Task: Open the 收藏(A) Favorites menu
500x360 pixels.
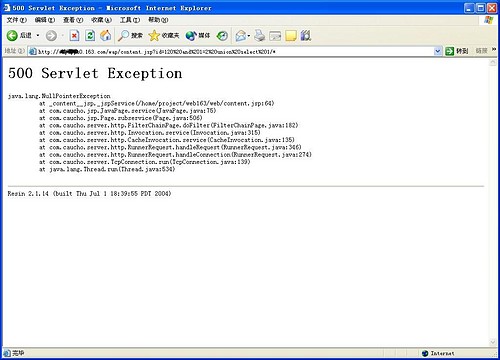Action: tap(101, 20)
